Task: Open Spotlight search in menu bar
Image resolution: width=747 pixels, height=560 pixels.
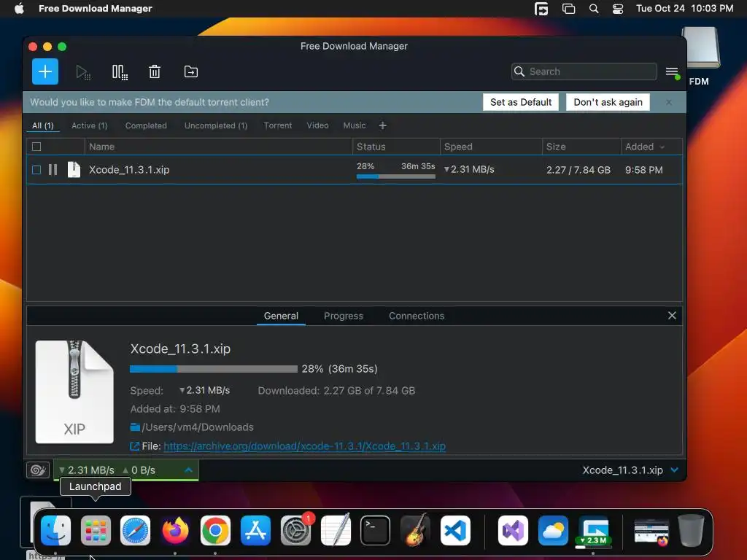Action: coord(594,9)
